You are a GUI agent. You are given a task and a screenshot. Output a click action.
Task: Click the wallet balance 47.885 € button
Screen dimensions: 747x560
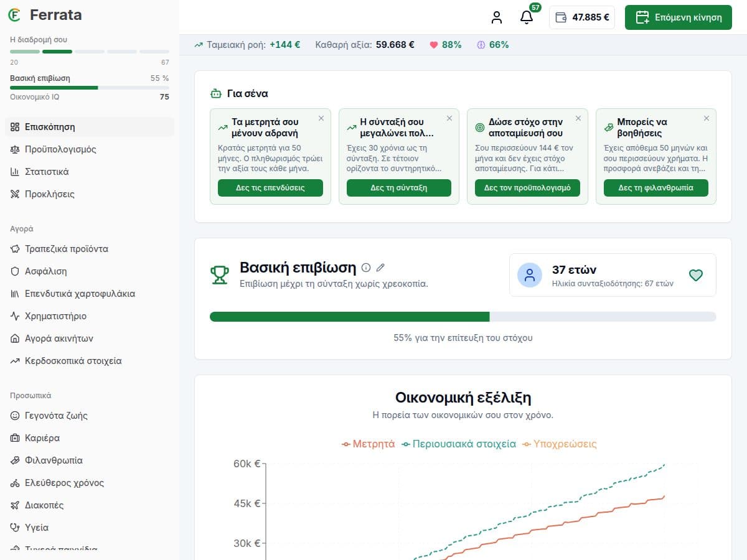[x=582, y=17]
